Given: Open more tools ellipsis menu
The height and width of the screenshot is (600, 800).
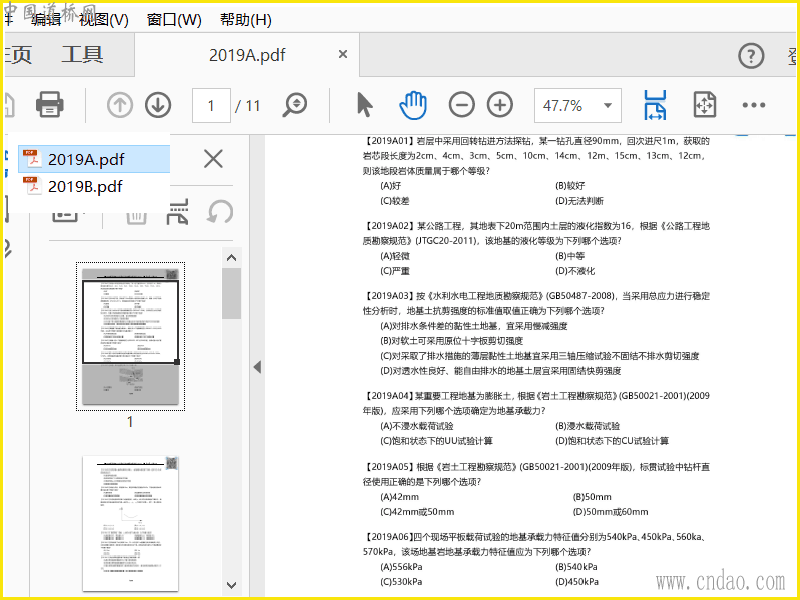Looking at the screenshot, I should (x=754, y=105).
